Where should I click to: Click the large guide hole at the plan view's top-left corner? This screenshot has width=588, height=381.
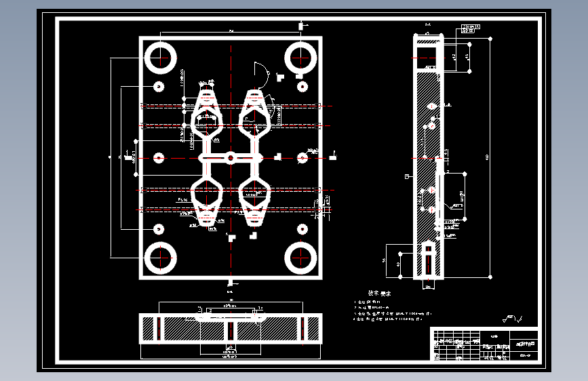[x=161, y=58]
